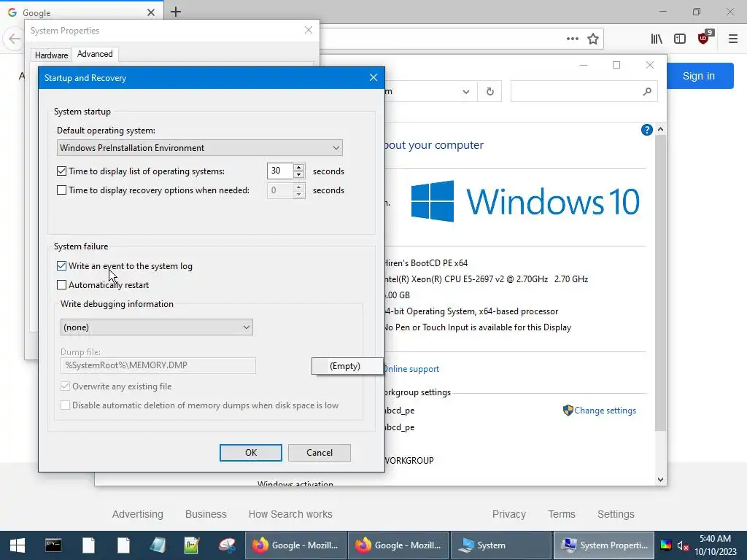
Task: Decrease operating systems list time spinner
Action: coord(298,175)
